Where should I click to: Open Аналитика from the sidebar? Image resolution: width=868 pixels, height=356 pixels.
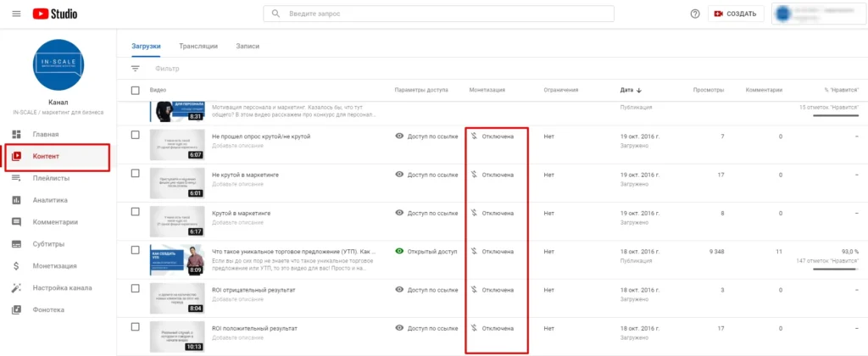50,200
